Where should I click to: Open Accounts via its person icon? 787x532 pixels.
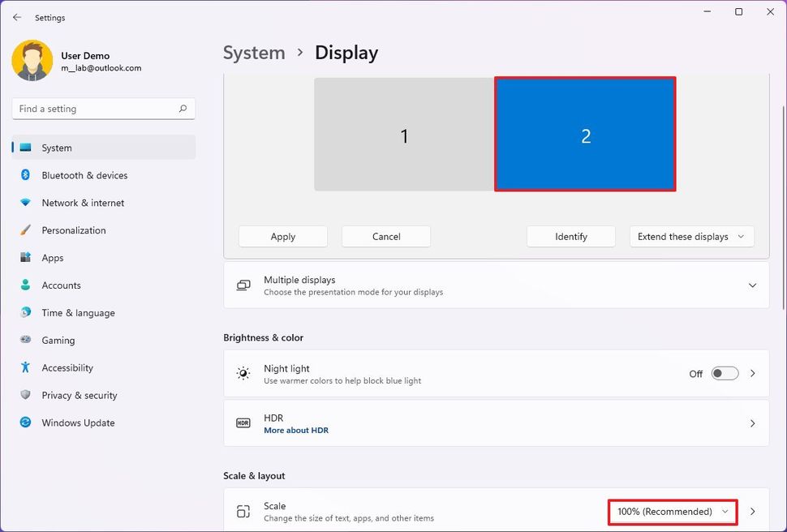coord(27,285)
